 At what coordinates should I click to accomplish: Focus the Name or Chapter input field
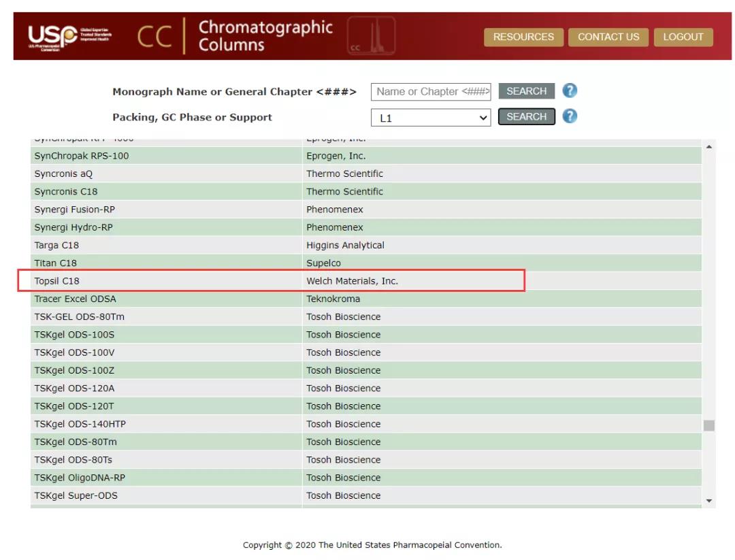point(431,92)
